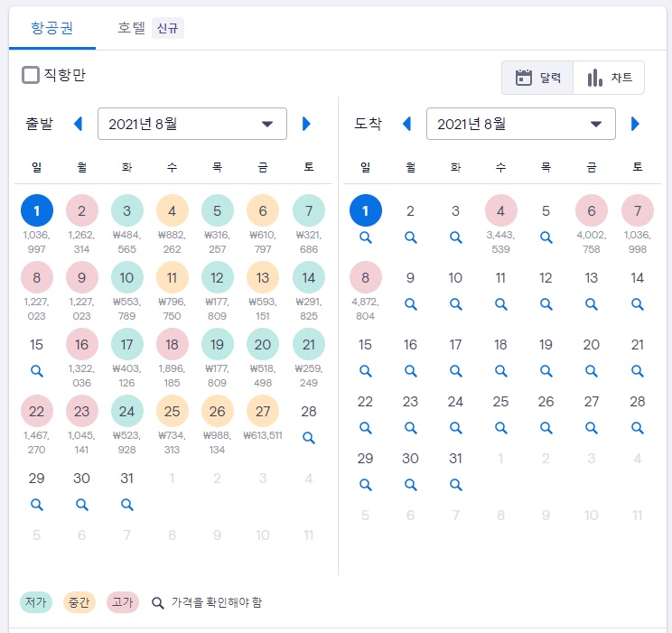This screenshot has width=672, height=633.
Task: Click the 중간 mid-price legend swatch
Action: 79,602
